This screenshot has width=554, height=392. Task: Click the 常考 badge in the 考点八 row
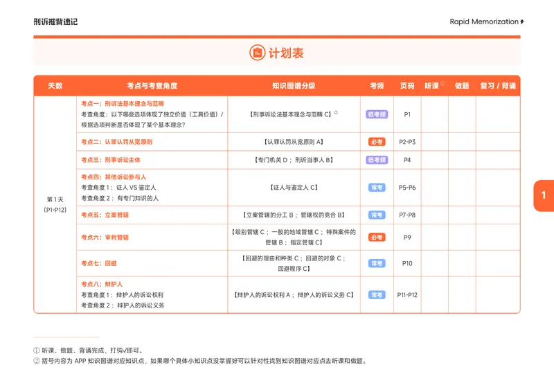(377, 295)
